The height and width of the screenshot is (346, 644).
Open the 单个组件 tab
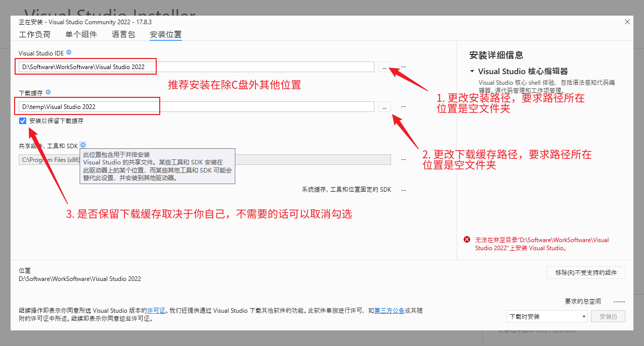(x=81, y=35)
